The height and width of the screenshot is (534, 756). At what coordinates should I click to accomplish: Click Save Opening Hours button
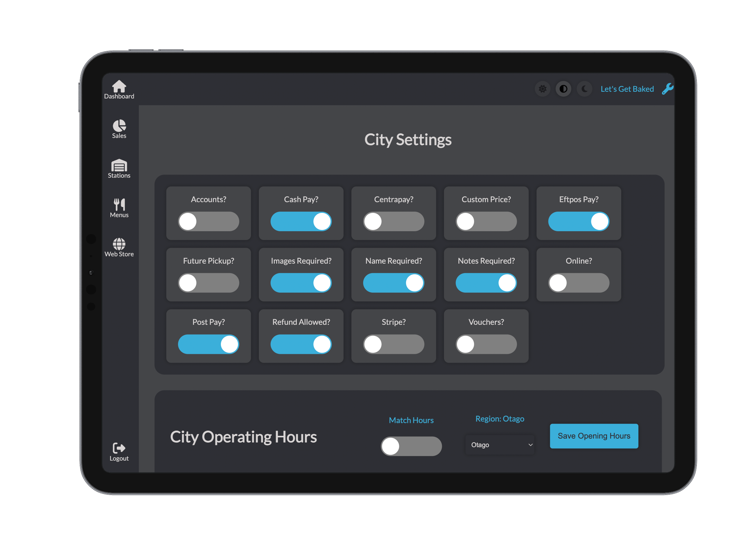tap(594, 436)
